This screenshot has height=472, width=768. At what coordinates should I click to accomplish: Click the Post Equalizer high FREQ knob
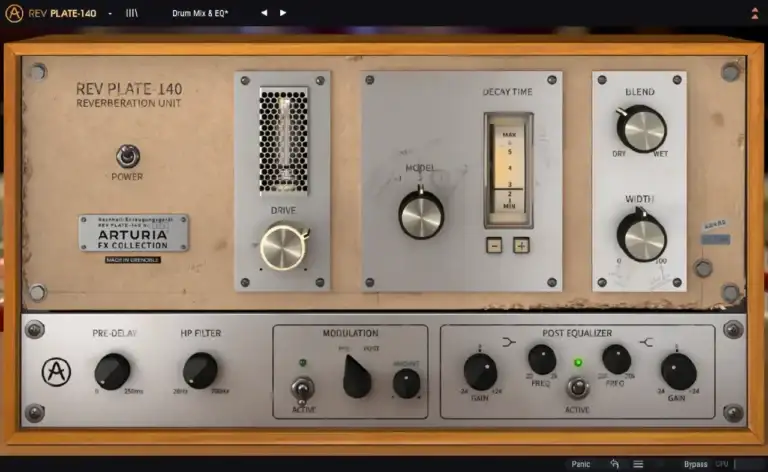point(616,359)
